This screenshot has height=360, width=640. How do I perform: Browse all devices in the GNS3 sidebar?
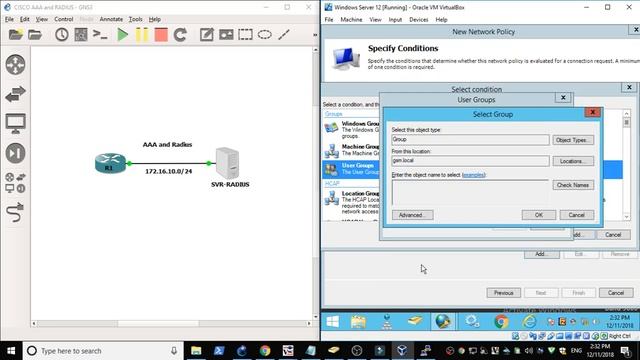(16, 182)
